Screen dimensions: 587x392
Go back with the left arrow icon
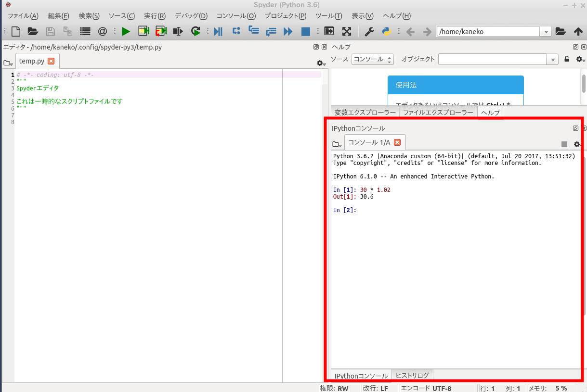point(410,32)
